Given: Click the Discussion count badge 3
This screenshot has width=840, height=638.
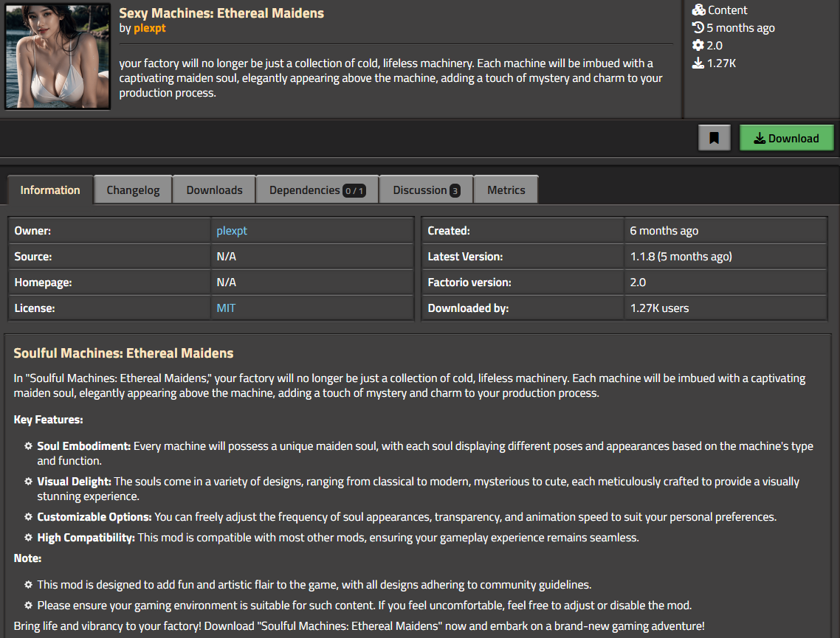Looking at the screenshot, I should (455, 190).
